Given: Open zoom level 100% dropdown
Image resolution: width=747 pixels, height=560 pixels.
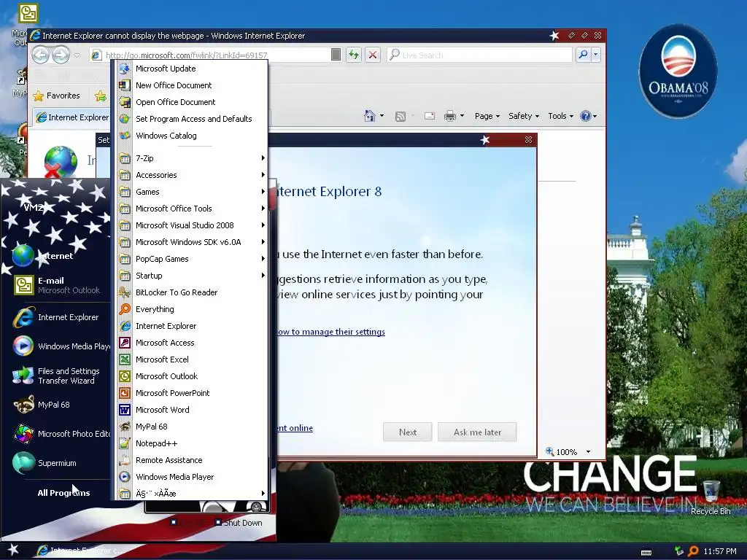Looking at the screenshot, I should tap(588, 452).
